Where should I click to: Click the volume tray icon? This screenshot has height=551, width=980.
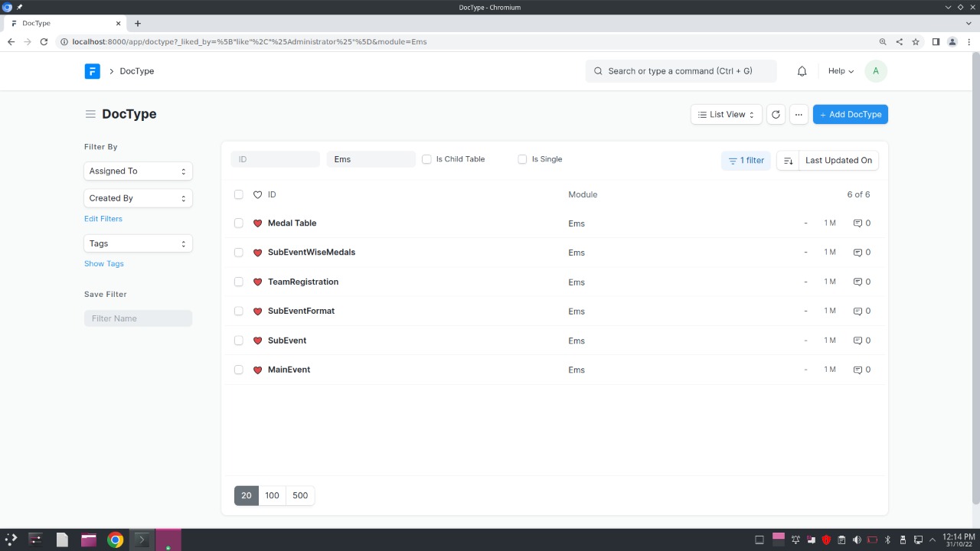857,540
